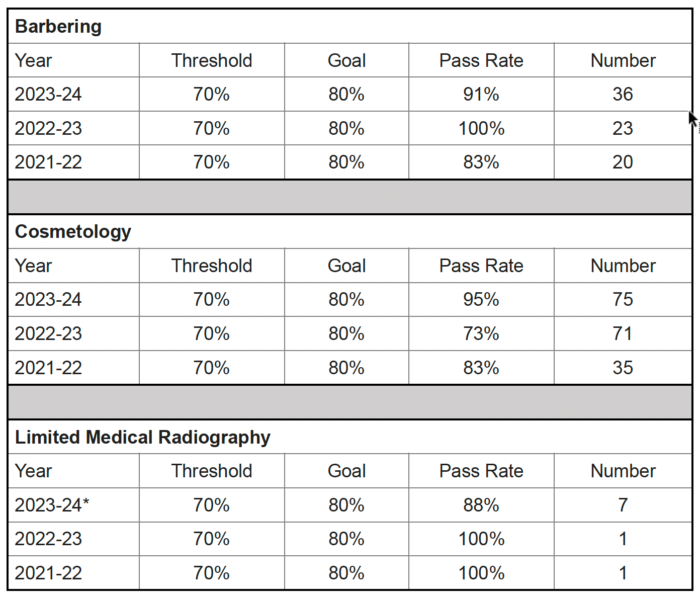Click the Cosmetology 73% pass rate cell
The width and height of the screenshot is (700, 597).
click(x=481, y=333)
